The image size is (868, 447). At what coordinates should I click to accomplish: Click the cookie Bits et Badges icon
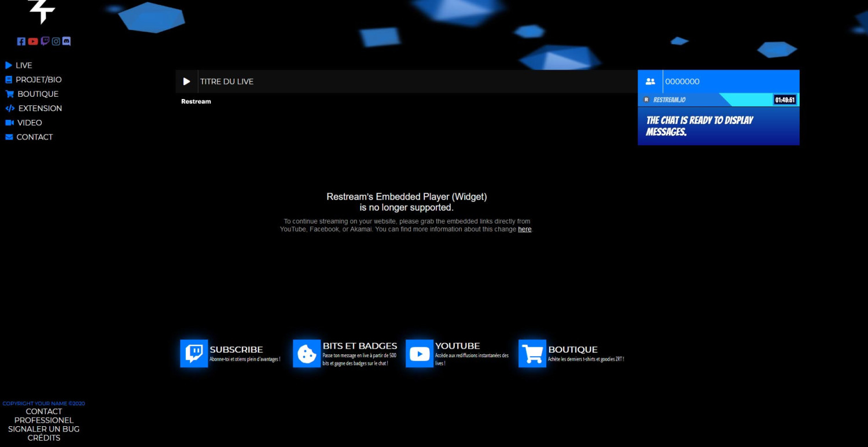[x=307, y=353]
